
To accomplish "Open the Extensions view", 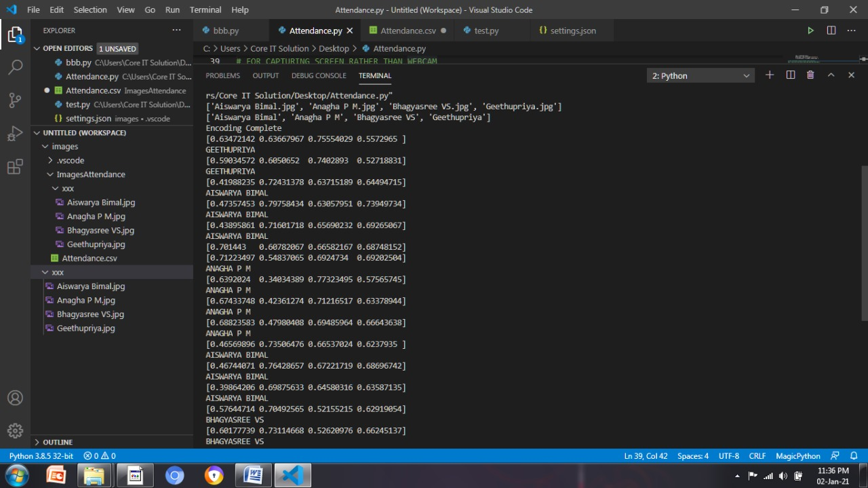I will (x=15, y=167).
